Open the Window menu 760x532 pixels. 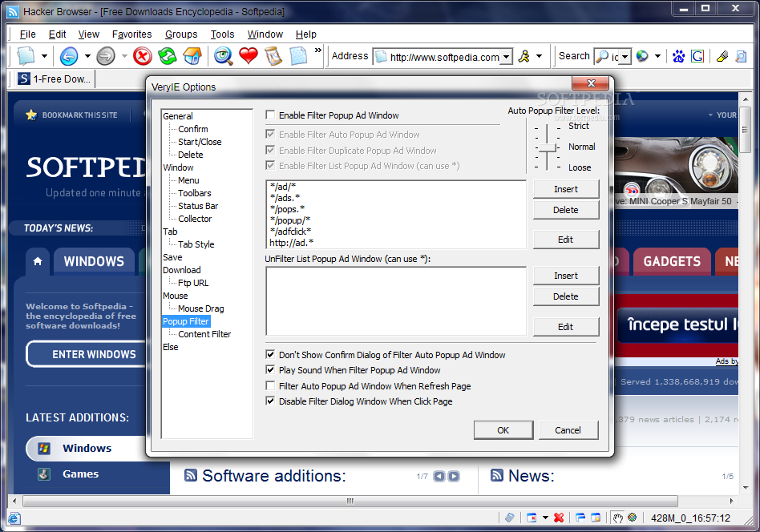click(x=265, y=34)
